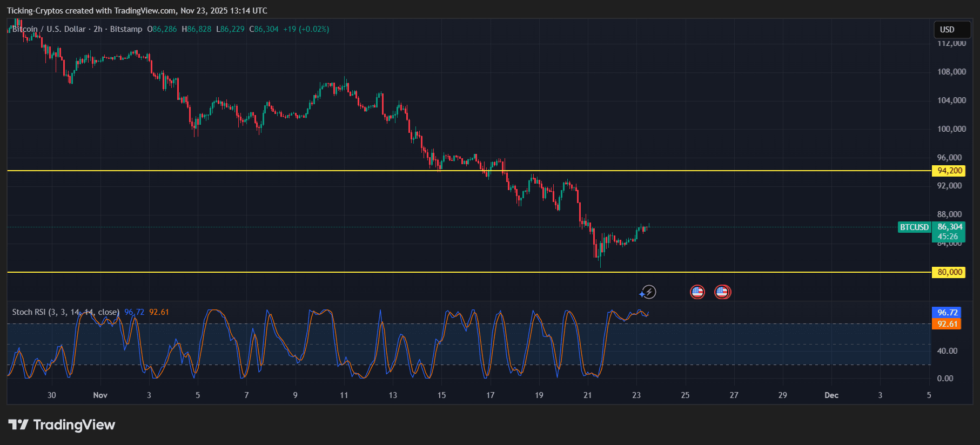Click the 23 date on the time axis

coord(636,395)
